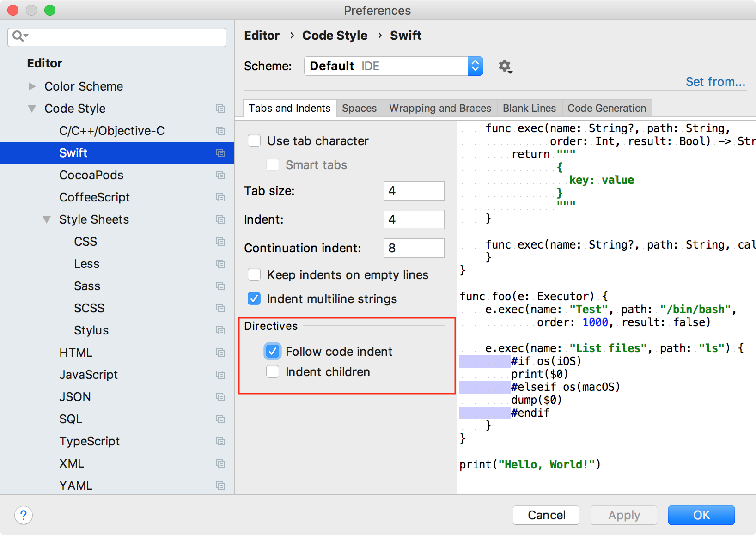This screenshot has height=535, width=756.
Task: Enable the Use tab character checkbox
Action: 254,140
